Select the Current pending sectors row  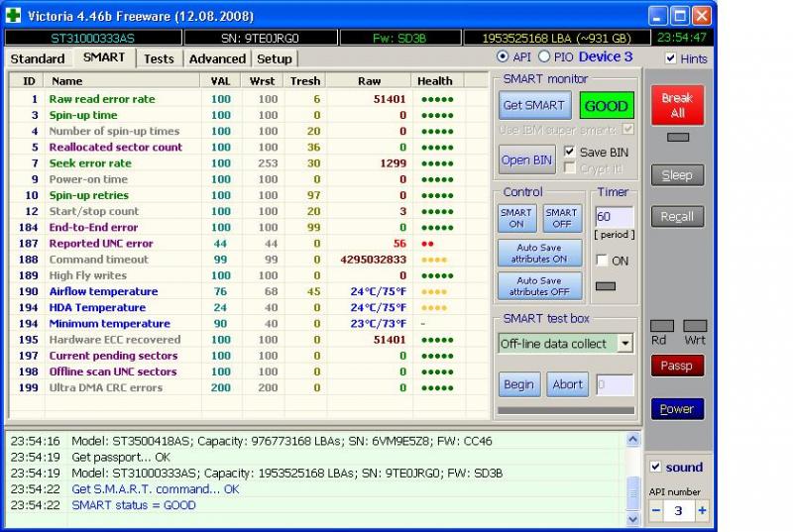(x=249, y=356)
